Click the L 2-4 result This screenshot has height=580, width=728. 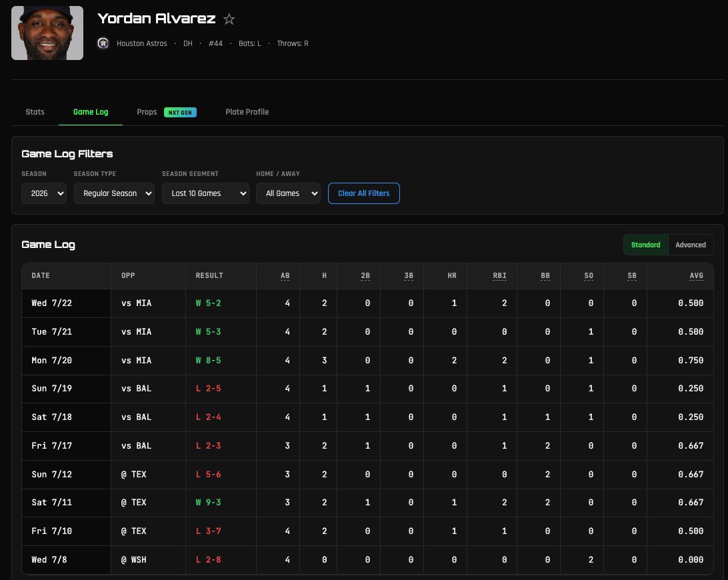[x=209, y=417]
